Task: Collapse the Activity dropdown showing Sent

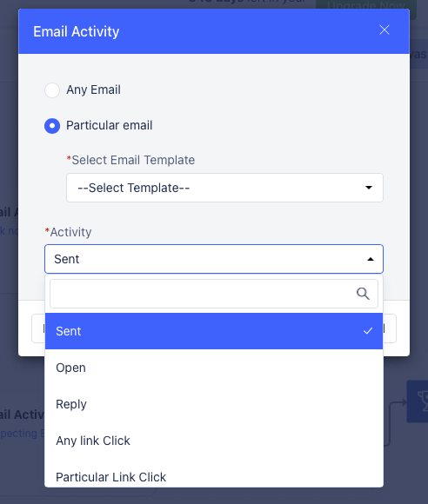Action: (214, 259)
